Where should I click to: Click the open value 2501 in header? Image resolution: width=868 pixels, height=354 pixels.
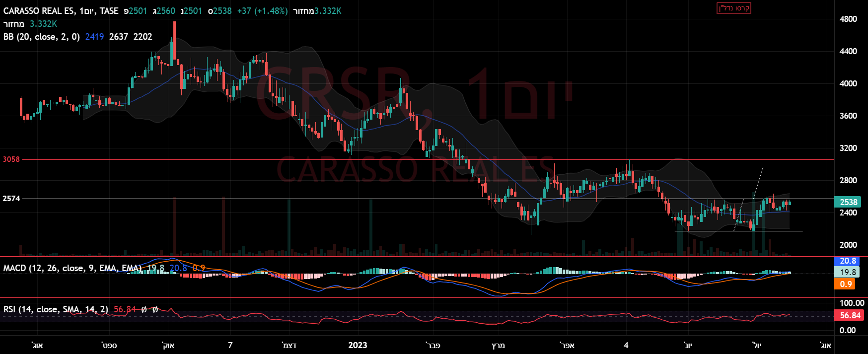(x=138, y=11)
